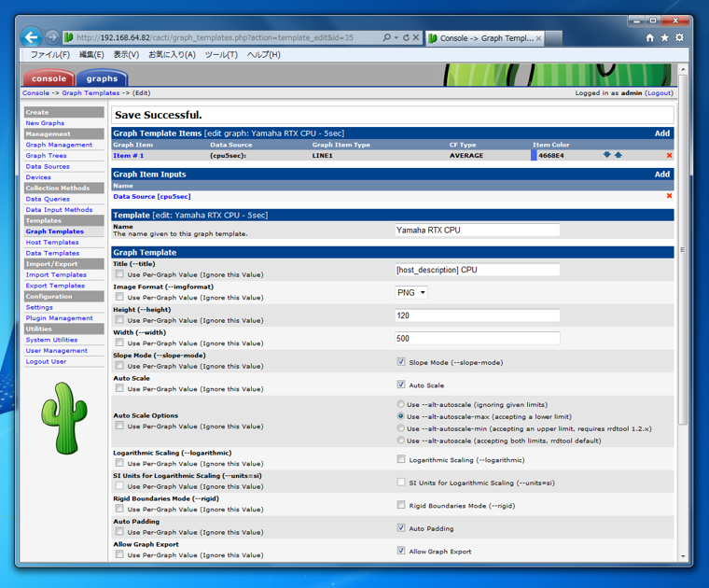
Task: Move Item # 1 up with arrow icon
Action: (619, 155)
